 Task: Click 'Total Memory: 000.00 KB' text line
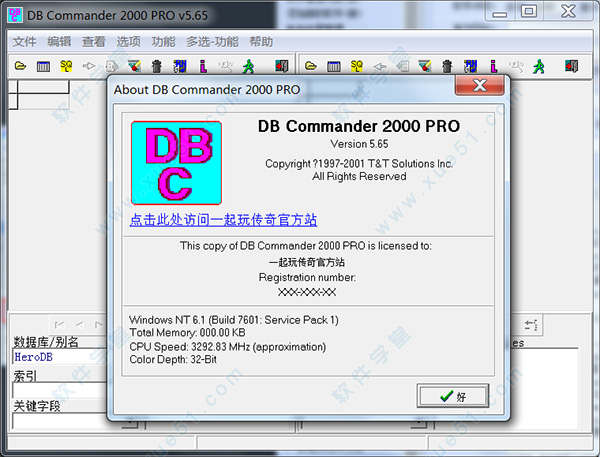187,333
